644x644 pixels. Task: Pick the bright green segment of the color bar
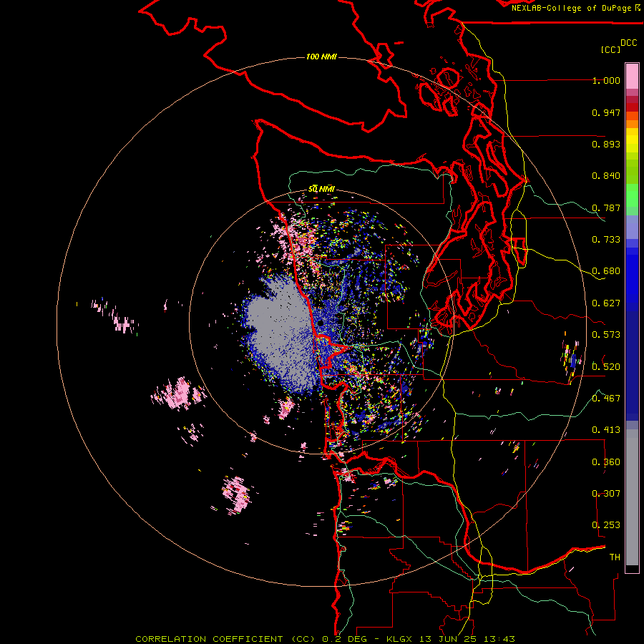coord(632,195)
